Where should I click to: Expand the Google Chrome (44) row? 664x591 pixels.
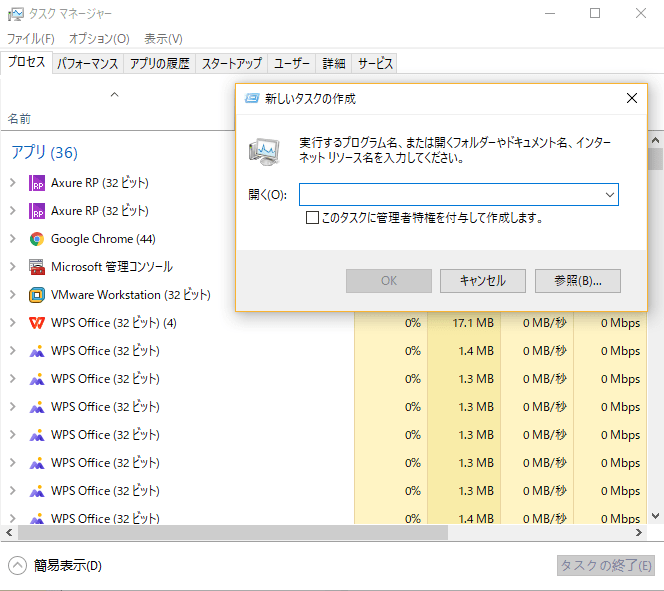[13, 239]
